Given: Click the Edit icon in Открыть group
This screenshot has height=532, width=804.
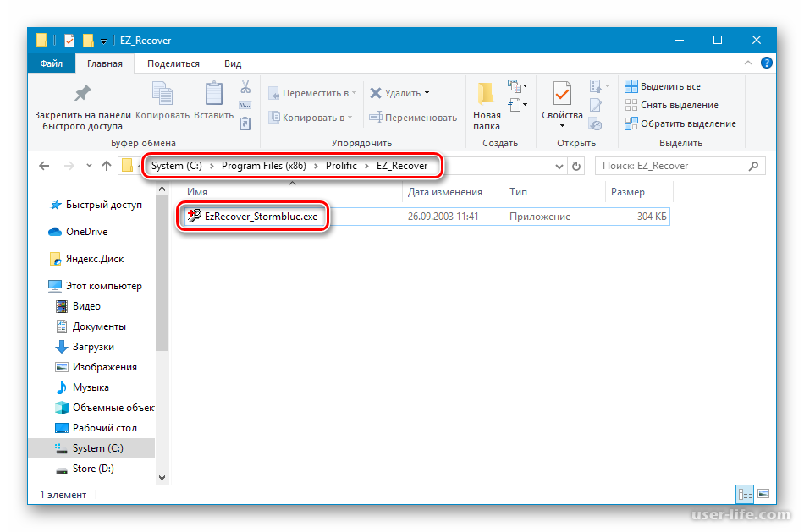Looking at the screenshot, I should tap(596, 105).
